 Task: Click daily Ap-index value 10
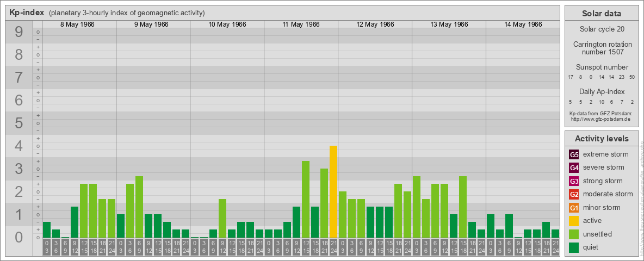click(x=601, y=102)
